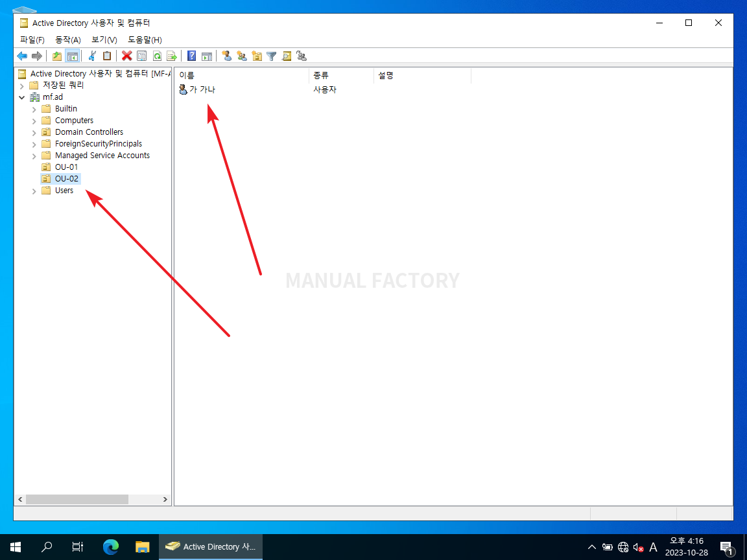The width and height of the screenshot is (747, 560).
Task: Create a new organizational unit via the toolbar icon
Action: pos(257,56)
